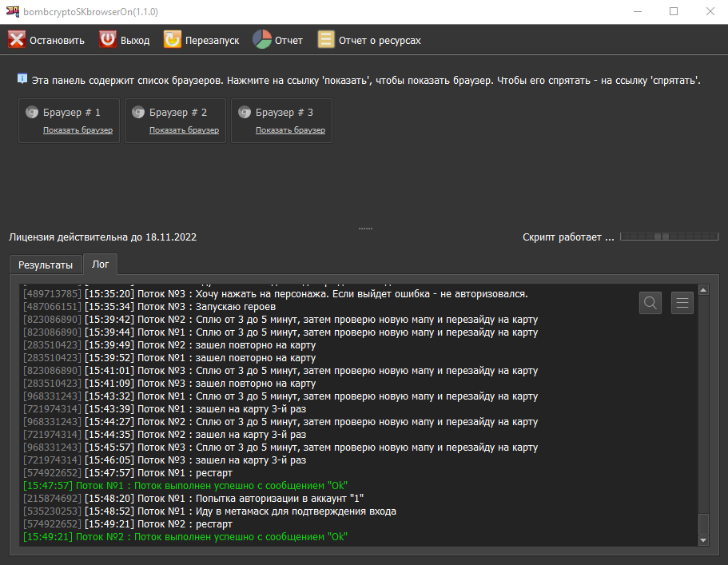
Task: Click the Скрипт работает ... status text
Action: tap(568, 237)
